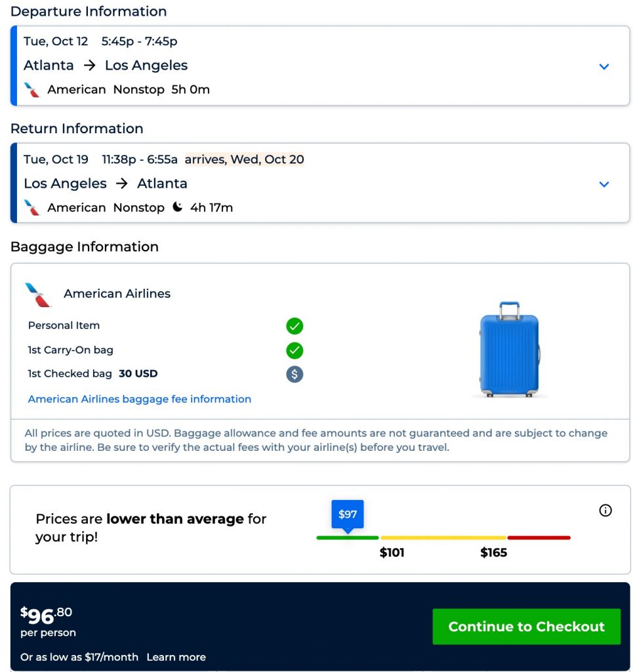Click the American Airlines logo in baggage section
This screenshot has height=672, width=633.
(37, 295)
